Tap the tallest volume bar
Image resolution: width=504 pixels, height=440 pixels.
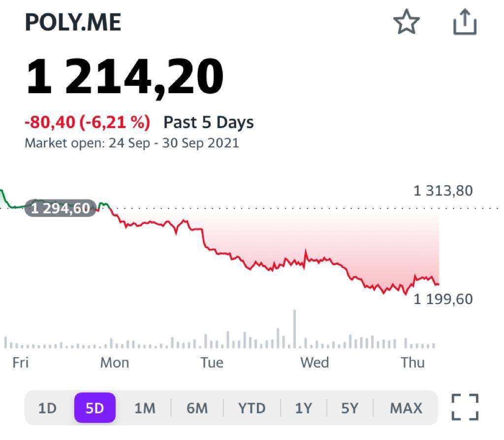[x=294, y=329]
